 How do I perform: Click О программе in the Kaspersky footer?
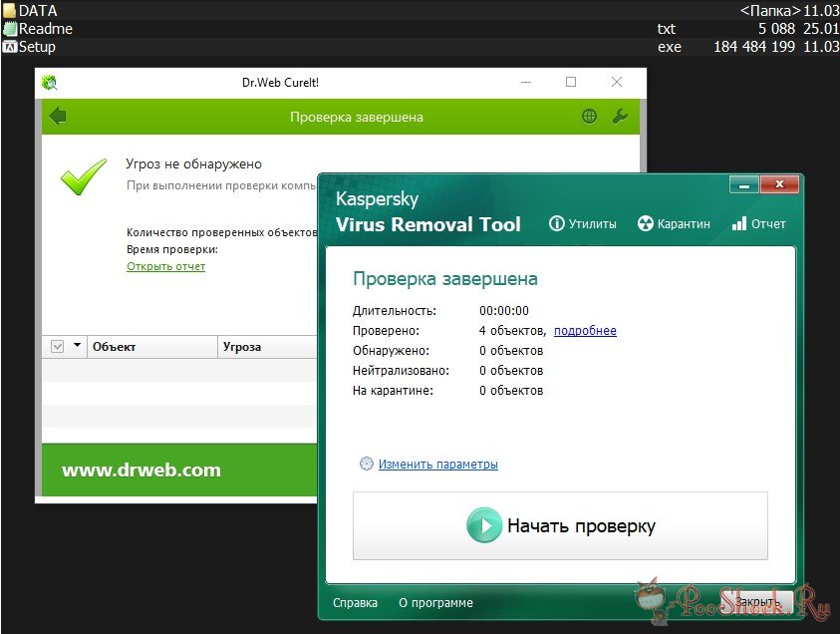(435, 603)
